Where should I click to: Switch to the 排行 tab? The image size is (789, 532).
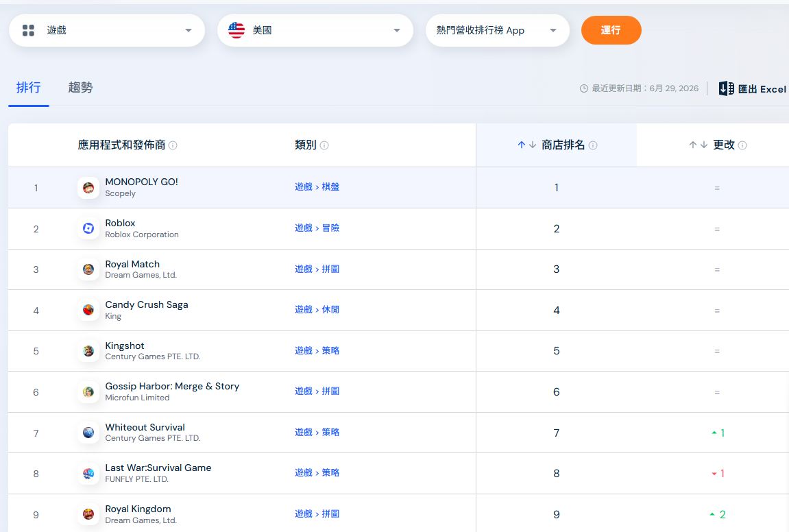click(29, 88)
